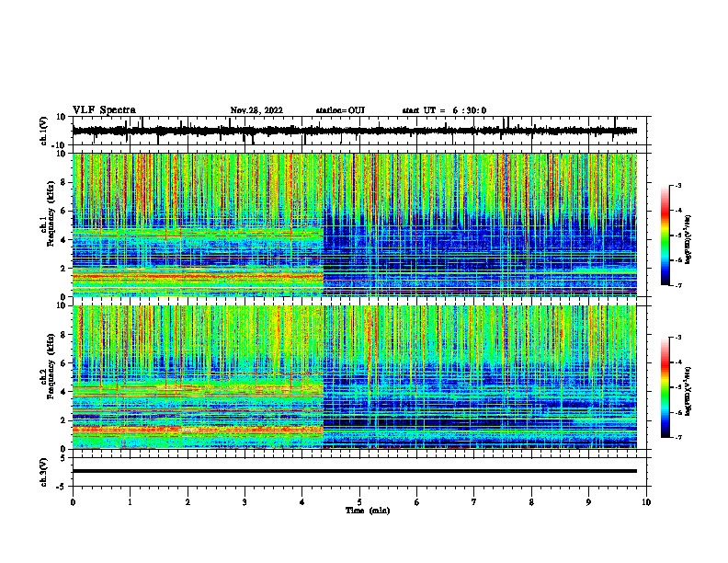This screenshot has width=728, height=563.
Task: Click the ch.1 spectrogram panel
Action: 355,224
